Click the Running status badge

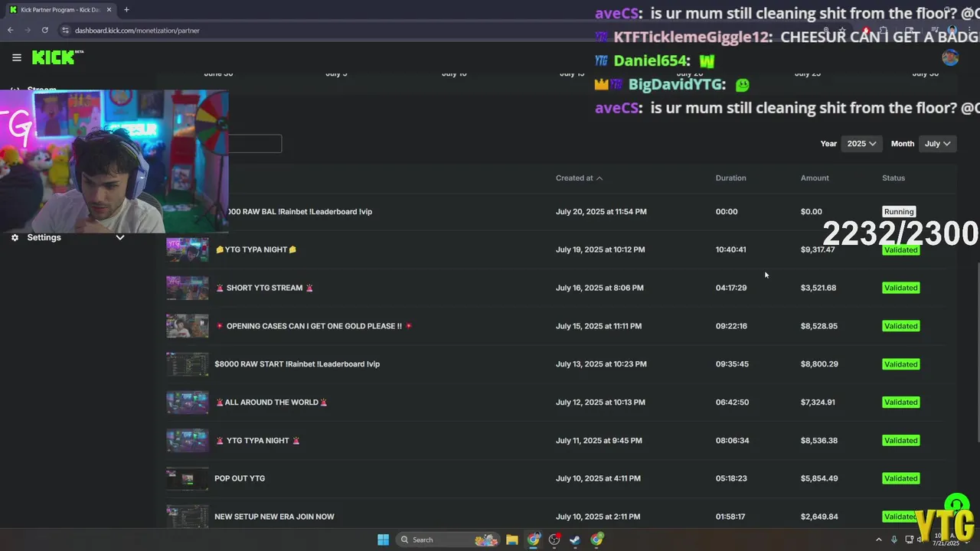click(x=899, y=212)
